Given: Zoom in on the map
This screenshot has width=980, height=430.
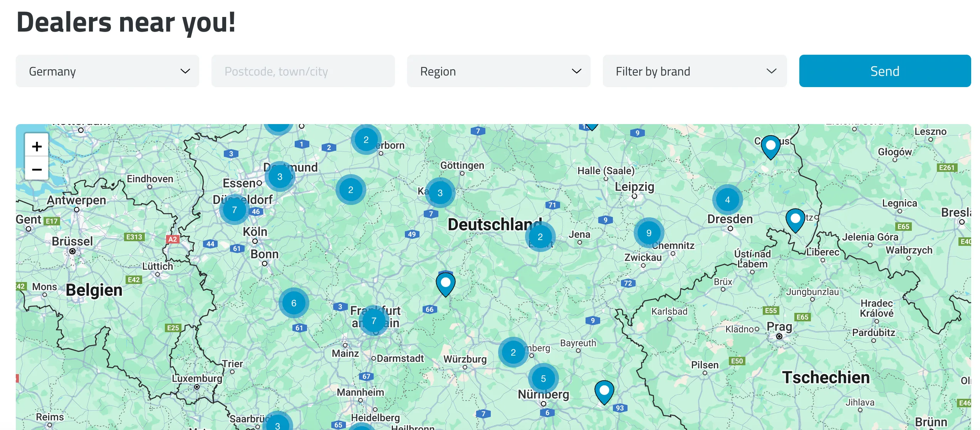Looking at the screenshot, I should (37, 146).
